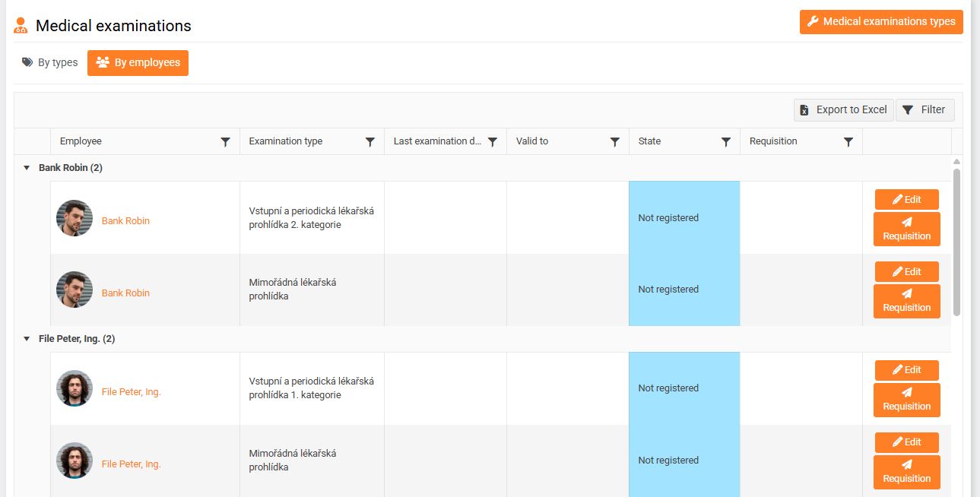Open Medical examinations types settings
The height and width of the screenshot is (497, 980).
[881, 22]
